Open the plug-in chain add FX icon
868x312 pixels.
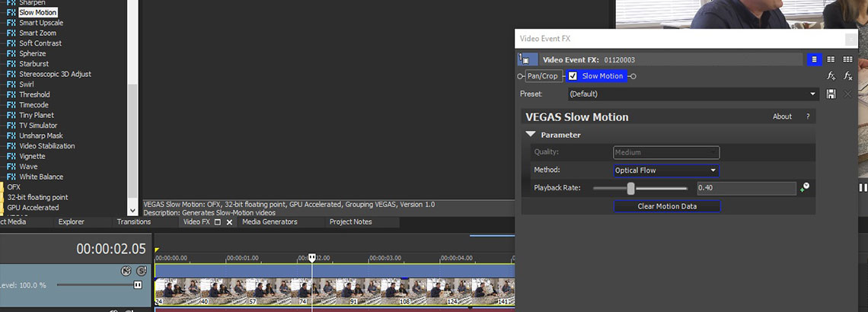click(x=831, y=76)
